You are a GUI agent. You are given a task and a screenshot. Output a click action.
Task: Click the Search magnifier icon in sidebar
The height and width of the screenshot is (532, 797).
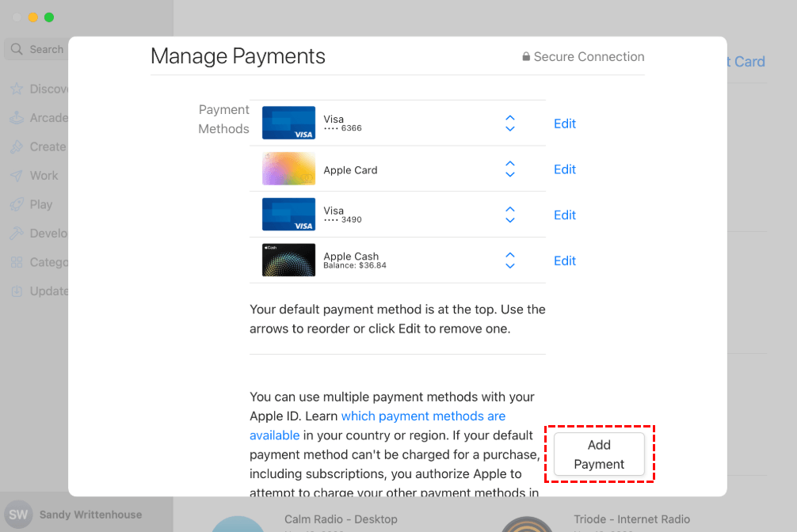click(17, 49)
